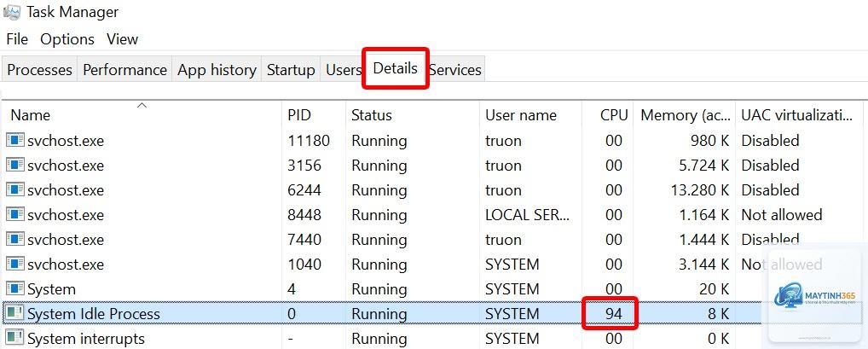The width and height of the screenshot is (868, 349).
Task: Open the View menu
Action: [122, 39]
